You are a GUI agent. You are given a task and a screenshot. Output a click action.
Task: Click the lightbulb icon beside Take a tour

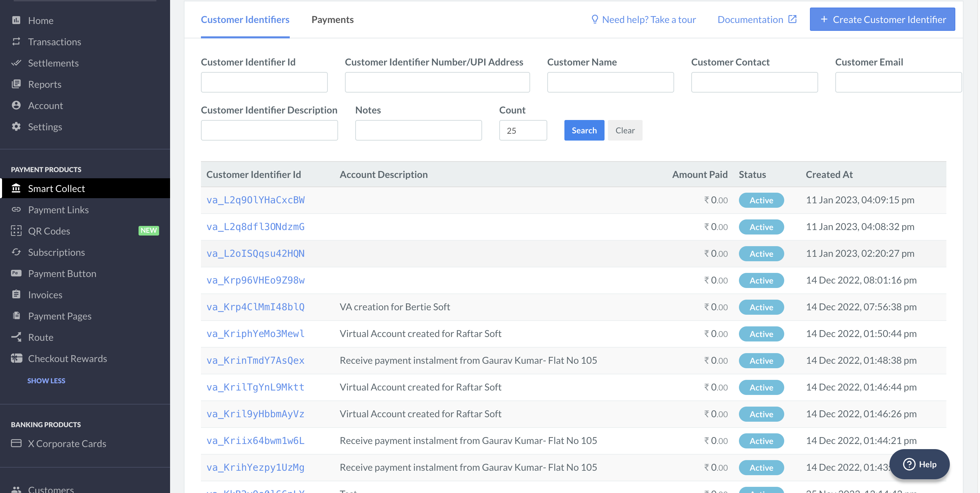(595, 20)
